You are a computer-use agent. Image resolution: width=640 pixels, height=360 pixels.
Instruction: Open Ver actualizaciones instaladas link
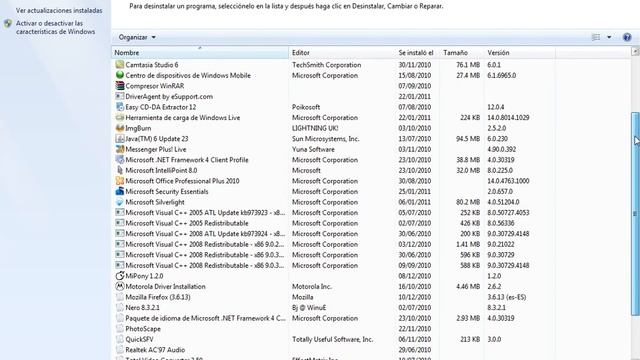coord(59,11)
